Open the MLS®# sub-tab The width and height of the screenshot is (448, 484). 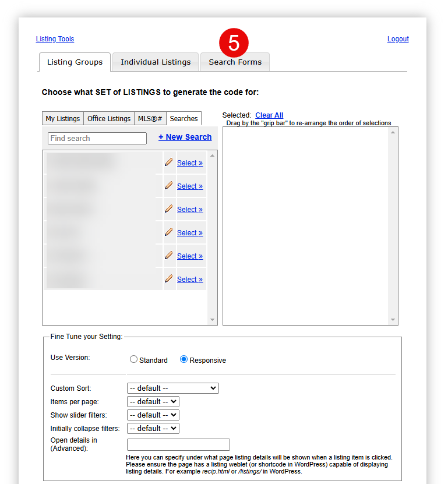[150, 119]
